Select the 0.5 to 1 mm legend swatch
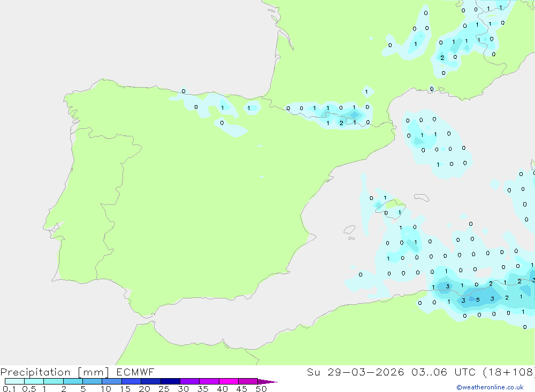Viewport: 535px width, 392px height. tap(34, 381)
